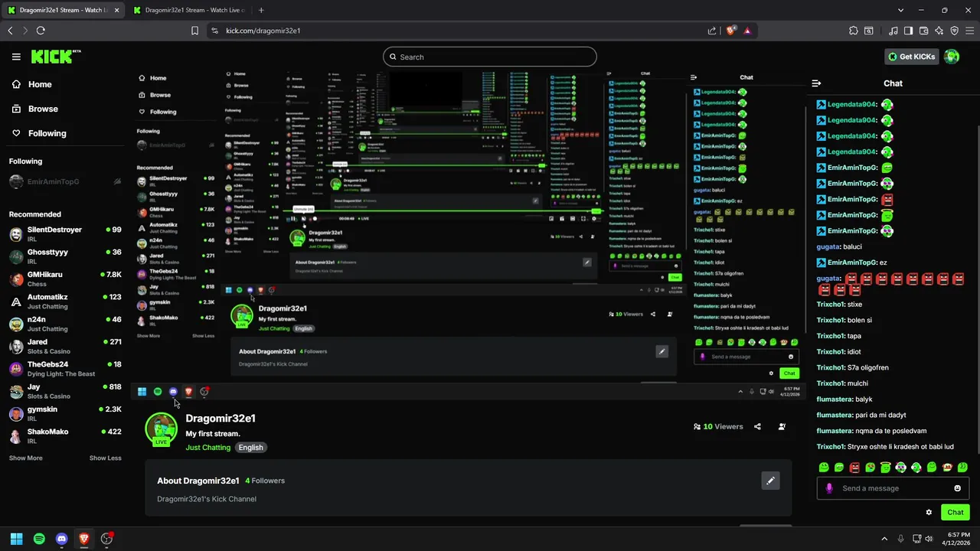Open the Brave playlist music note icon
Image resolution: width=980 pixels, height=551 pixels.
pos(893,31)
